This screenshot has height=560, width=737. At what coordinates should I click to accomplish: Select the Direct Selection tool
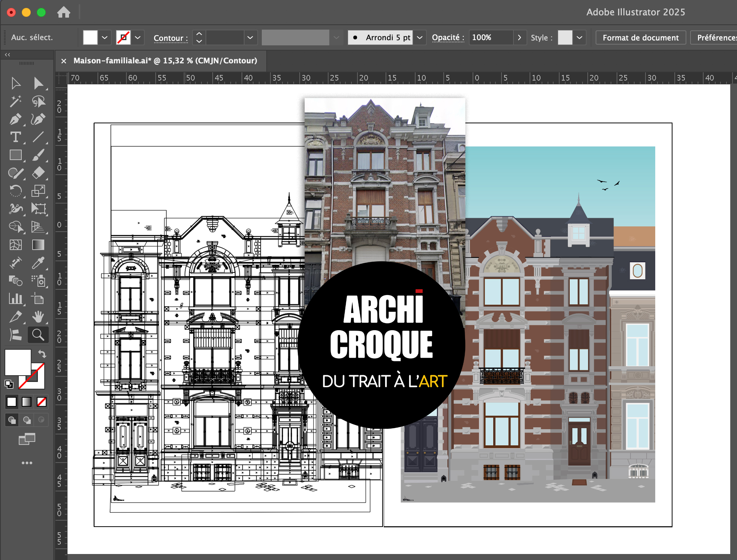coord(38,83)
